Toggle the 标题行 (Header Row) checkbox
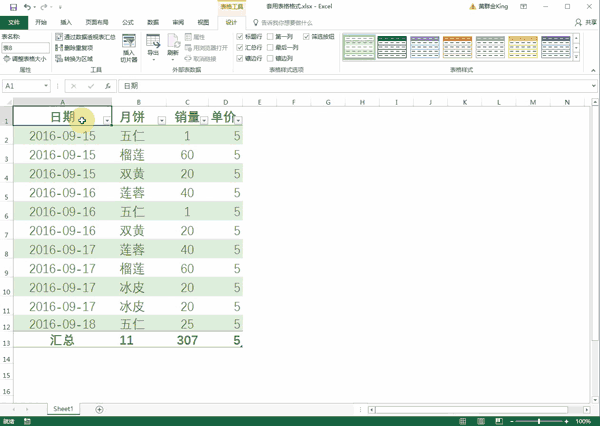 240,36
